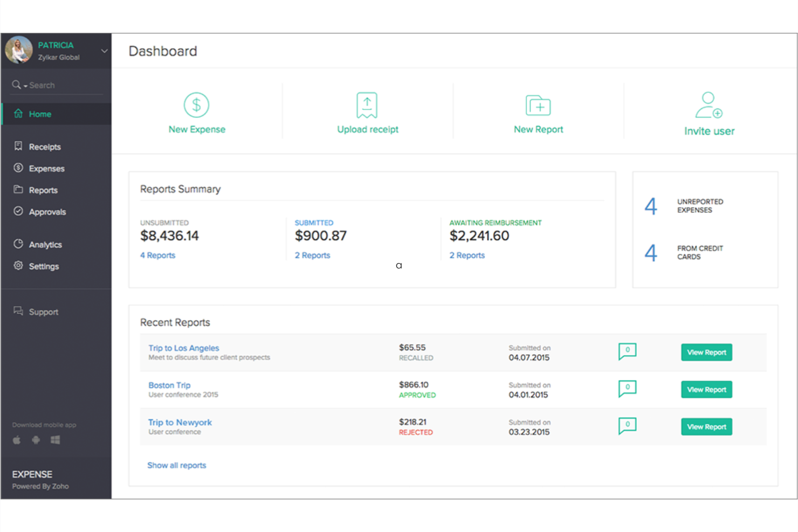Open Reports from the sidebar menu
This screenshot has width=798, height=532.
(18, 190)
